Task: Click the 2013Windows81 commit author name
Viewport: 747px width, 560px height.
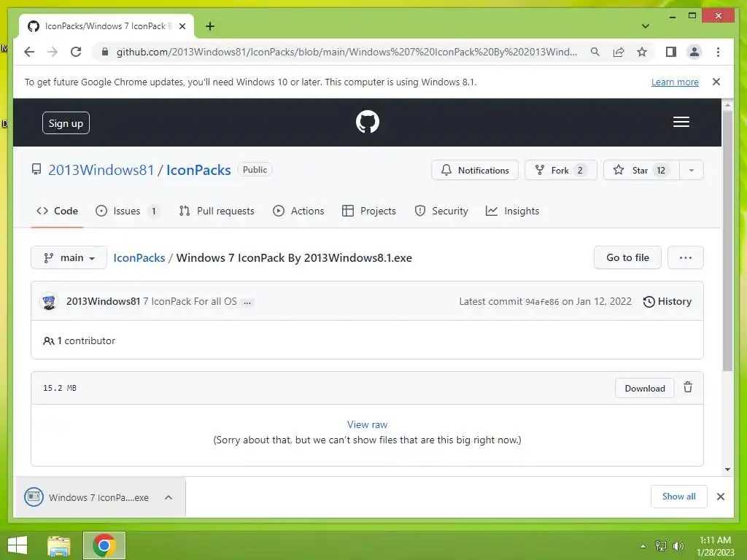Action: (104, 301)
